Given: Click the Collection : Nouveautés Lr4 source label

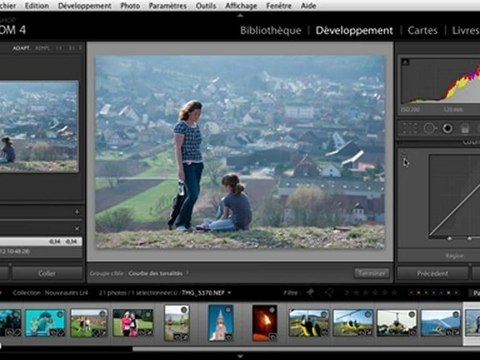Looking at the screenshot, I should click(x=50, y=293).
